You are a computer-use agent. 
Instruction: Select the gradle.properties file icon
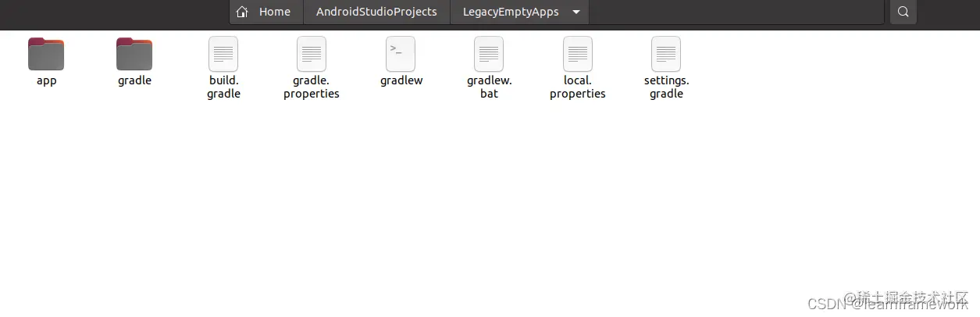coord(312,54)
